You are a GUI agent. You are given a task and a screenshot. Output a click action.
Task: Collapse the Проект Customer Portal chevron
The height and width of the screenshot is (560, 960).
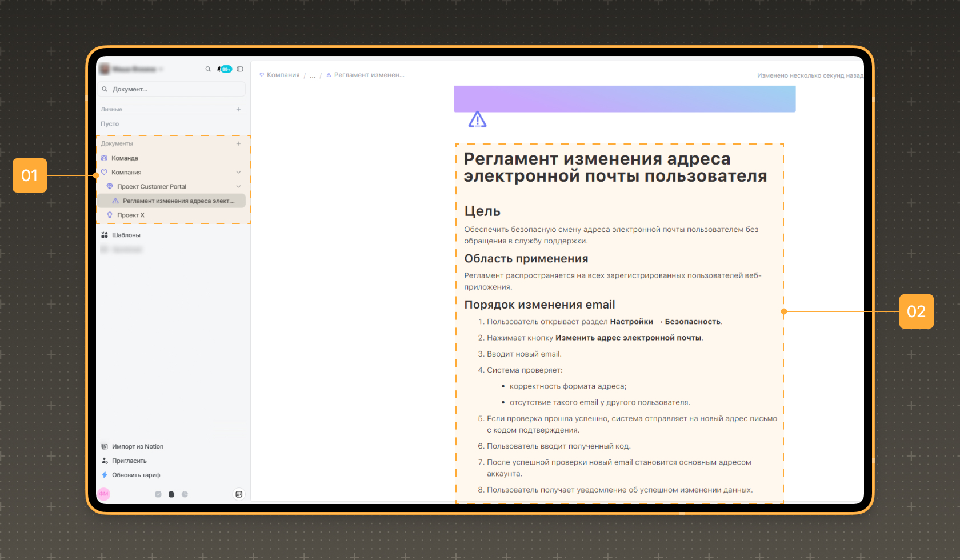[238, 186]
